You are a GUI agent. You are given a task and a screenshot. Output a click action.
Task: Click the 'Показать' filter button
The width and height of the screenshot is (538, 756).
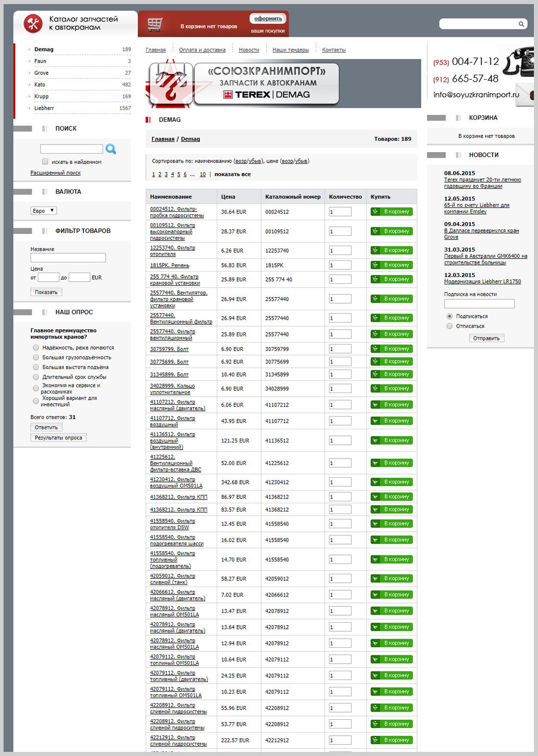[46, 292]
